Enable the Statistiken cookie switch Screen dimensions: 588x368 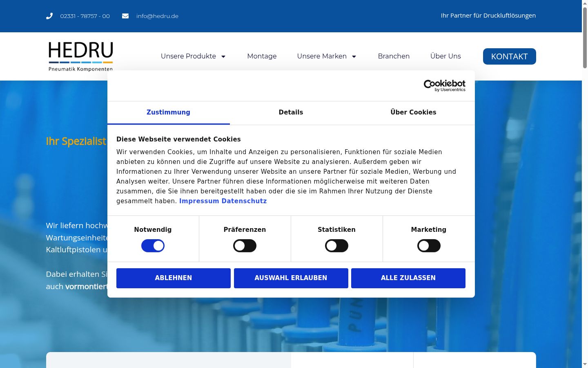(x=336, y=246)
